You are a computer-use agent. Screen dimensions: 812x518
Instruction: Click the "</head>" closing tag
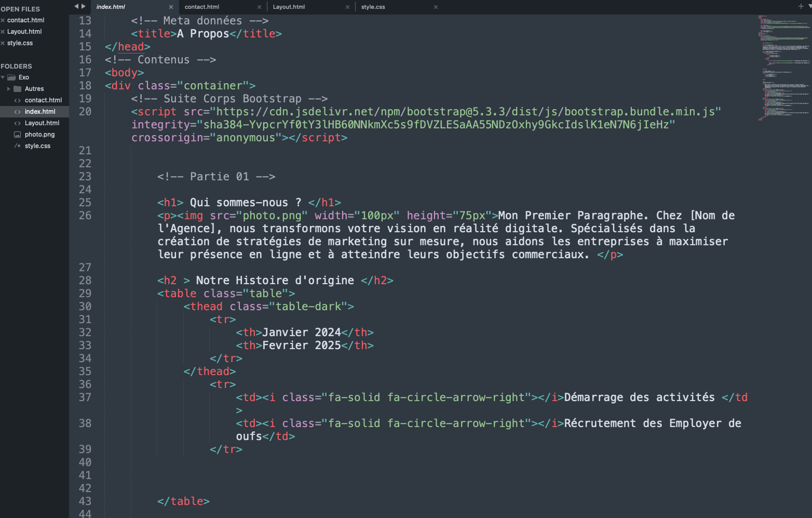tap(127, 47)
